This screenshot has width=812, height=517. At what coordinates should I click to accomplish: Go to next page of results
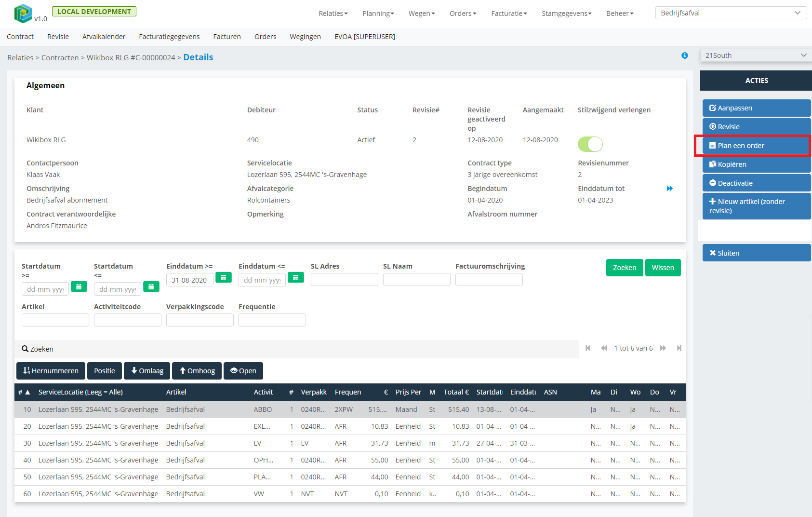coord(663,348)
